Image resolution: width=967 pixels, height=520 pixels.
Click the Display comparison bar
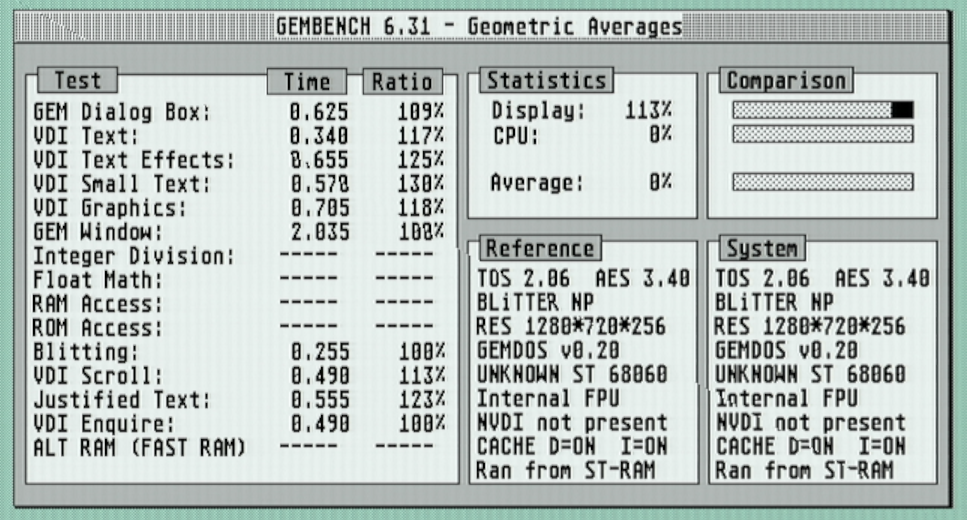click(x=823, y=110)
